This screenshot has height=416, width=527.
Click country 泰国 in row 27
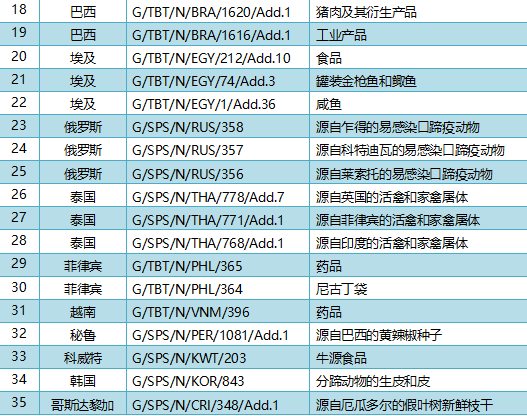pos(83,220)
